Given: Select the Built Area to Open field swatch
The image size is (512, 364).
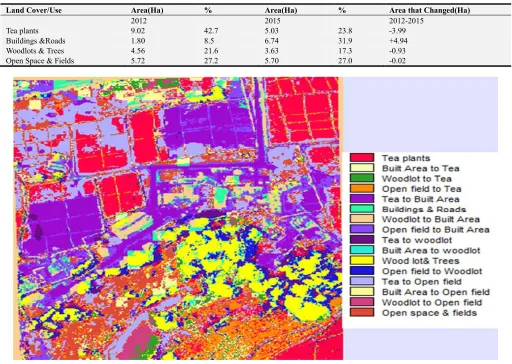Looking at the screenshot, I should pos(362,292).
